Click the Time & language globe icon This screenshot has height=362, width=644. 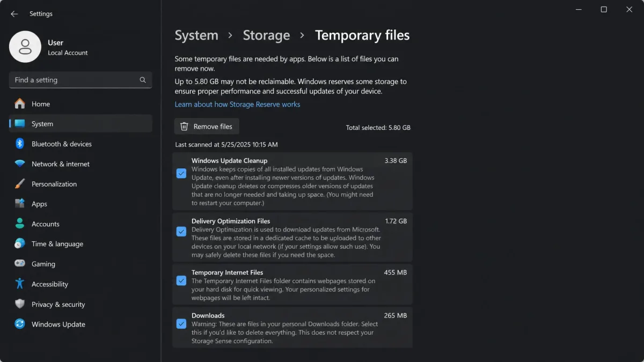click(20, 243)
